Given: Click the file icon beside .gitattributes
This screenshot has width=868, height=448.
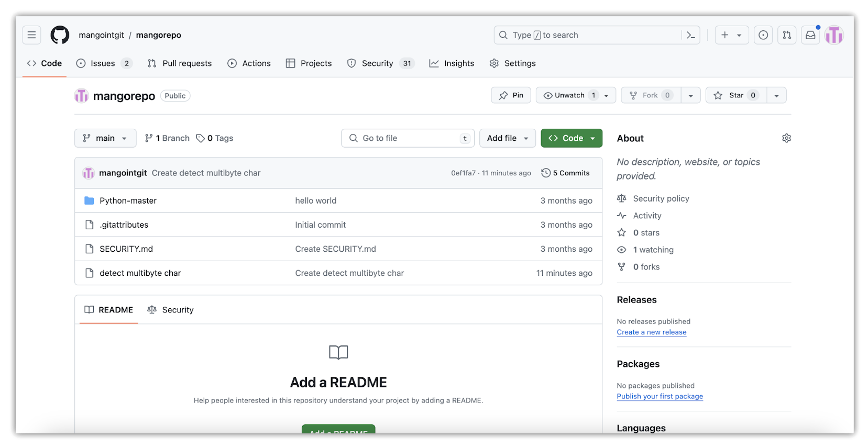Looking at the screenshot, I should [x=89, y=225].
